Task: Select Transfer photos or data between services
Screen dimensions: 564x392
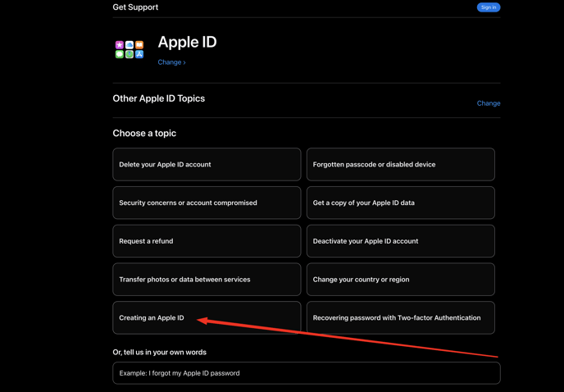Action: click(207, 280)
